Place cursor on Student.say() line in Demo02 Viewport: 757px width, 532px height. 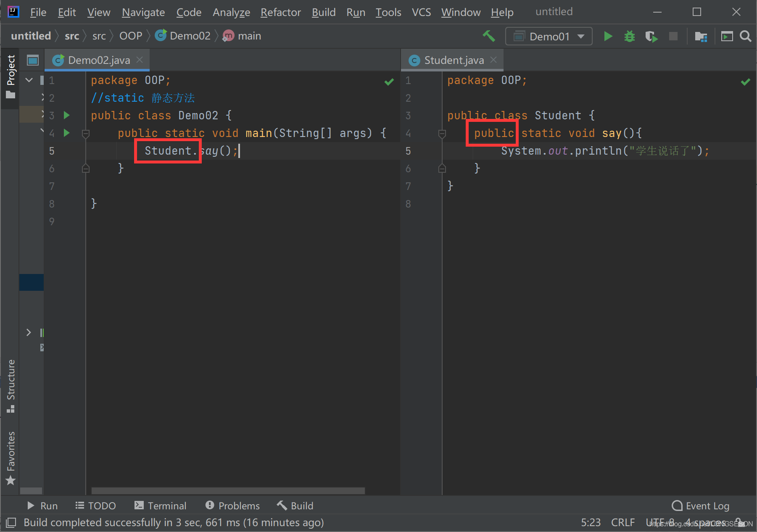(191, 151)
